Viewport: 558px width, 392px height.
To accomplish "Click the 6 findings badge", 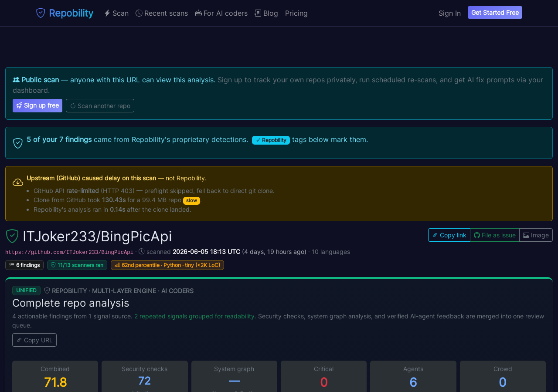I will click(24, 265).
